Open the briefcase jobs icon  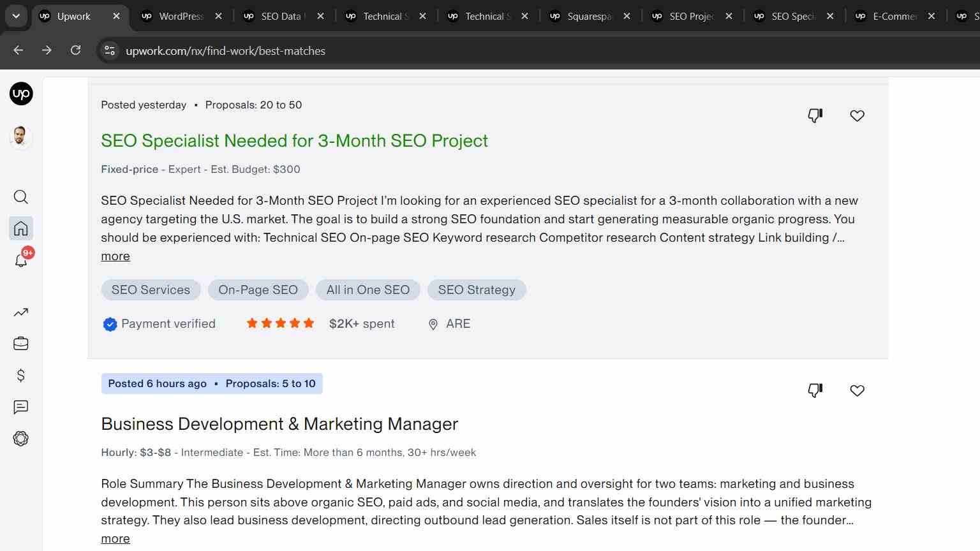tap(21, 344)
